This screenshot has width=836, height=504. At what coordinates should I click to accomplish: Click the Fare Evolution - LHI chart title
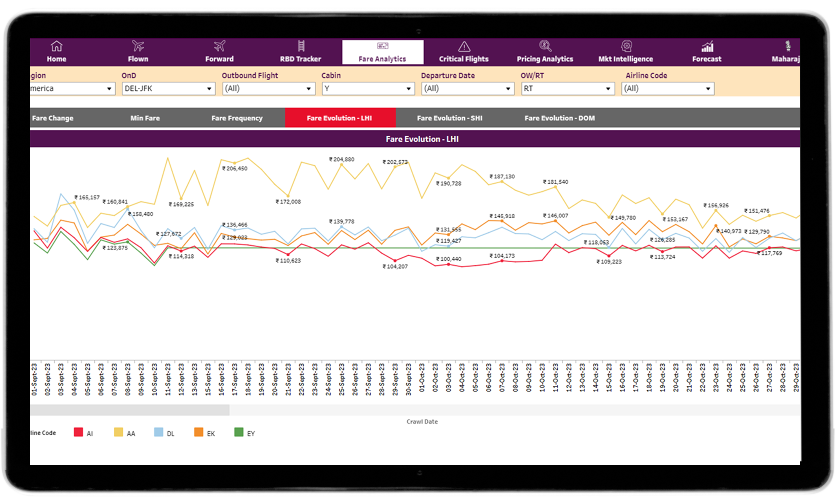point(422,139)
